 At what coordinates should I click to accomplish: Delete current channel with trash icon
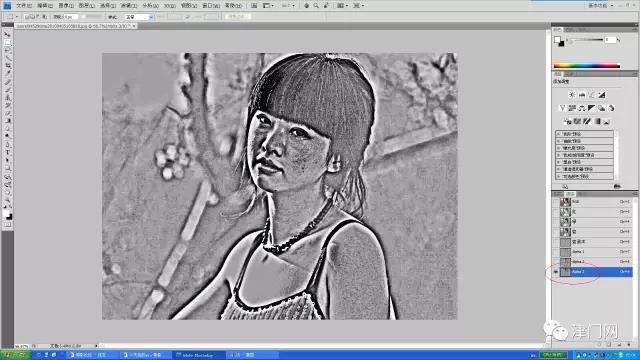coord(629,345)
